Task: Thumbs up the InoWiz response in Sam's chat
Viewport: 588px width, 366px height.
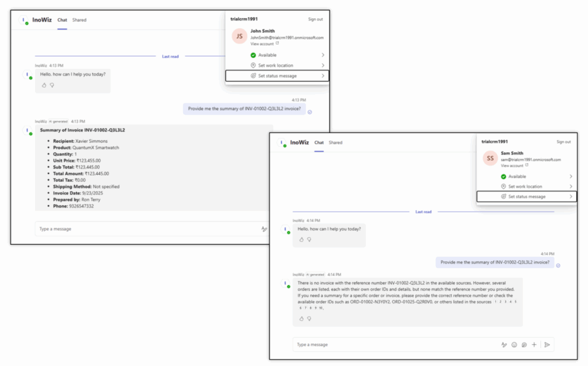Action: [x=301, y=319]
